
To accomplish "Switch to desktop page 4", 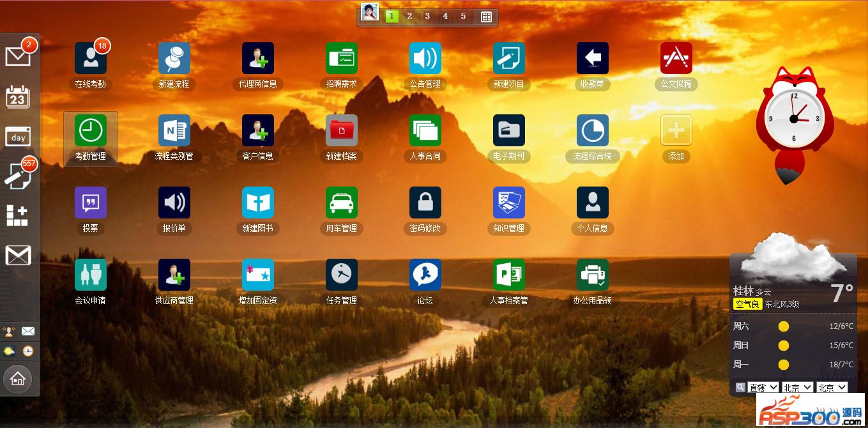I will [x=445, y=17].
